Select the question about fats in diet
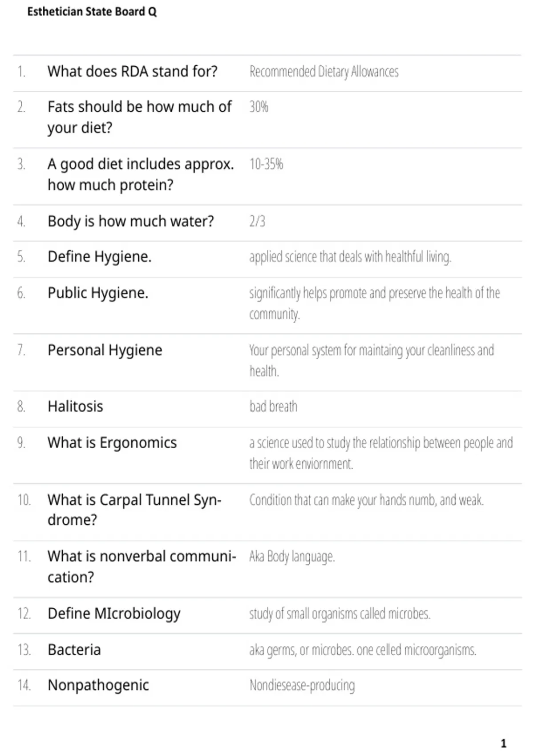The image size is (534, 756). click(x=140, y=117)
